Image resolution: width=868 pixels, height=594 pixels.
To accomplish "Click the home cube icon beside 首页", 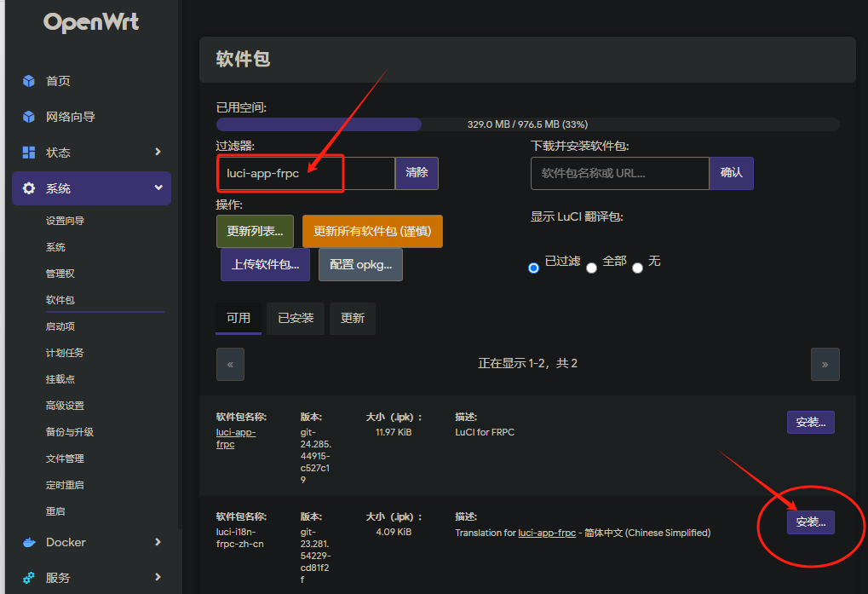I will [29, 81].
